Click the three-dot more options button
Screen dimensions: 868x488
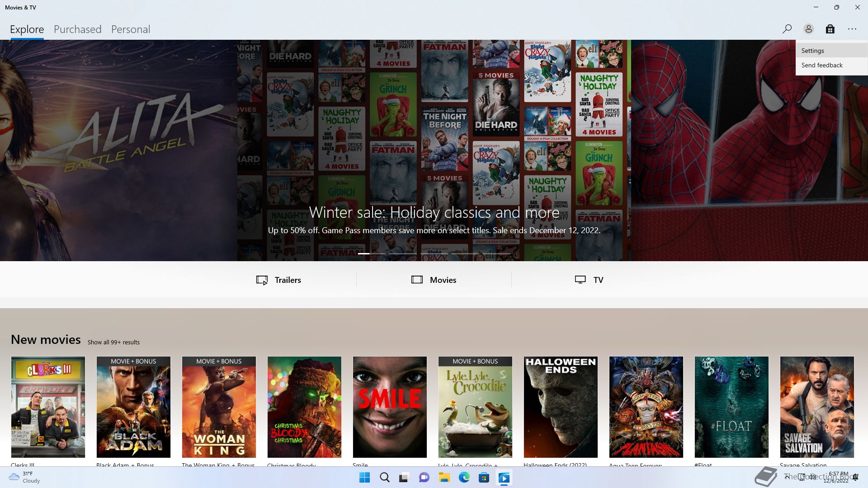[852, 29]
